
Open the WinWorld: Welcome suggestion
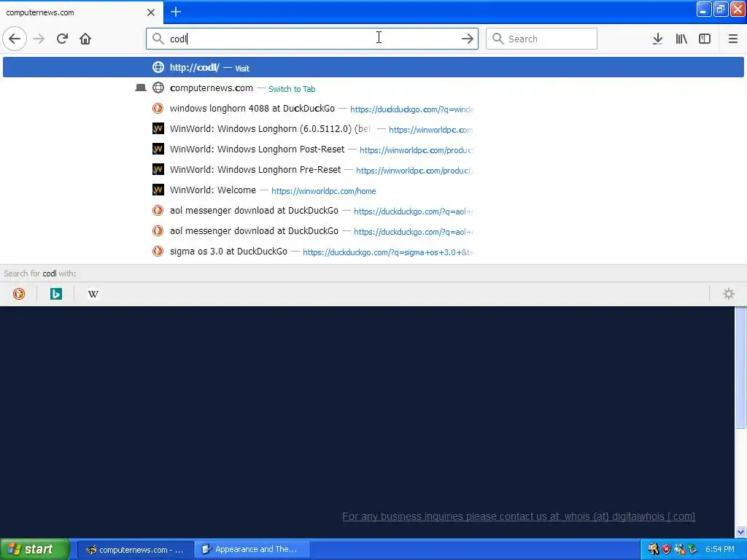[x=373, y=190]
